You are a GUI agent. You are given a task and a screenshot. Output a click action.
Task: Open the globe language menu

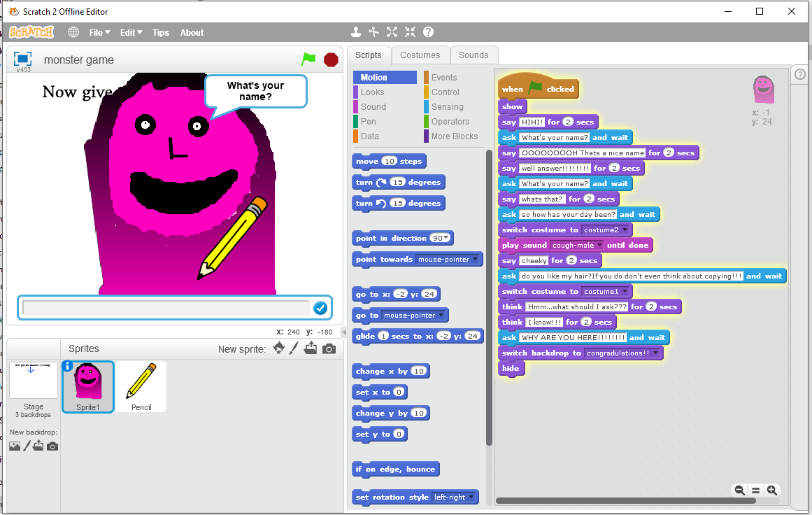[73, 32]
